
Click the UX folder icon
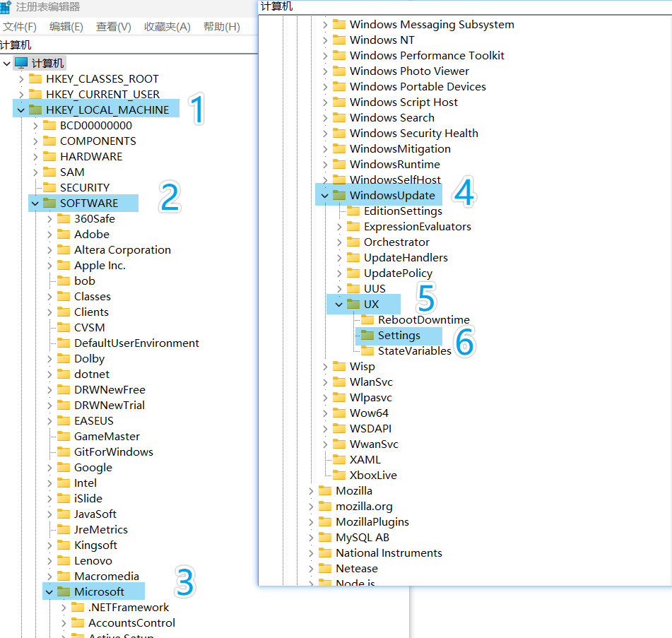coord(353,304)
